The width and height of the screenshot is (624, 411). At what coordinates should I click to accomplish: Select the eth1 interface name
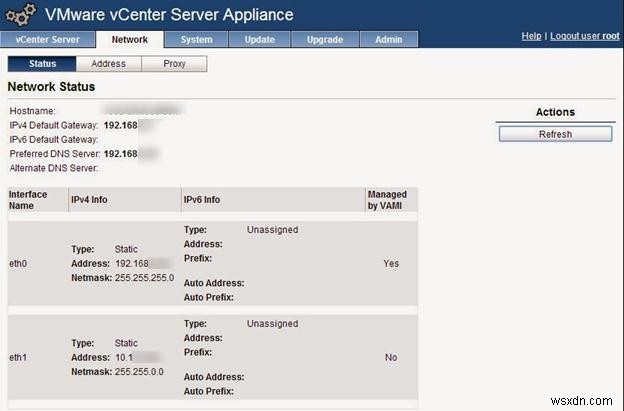pos(18,358)
